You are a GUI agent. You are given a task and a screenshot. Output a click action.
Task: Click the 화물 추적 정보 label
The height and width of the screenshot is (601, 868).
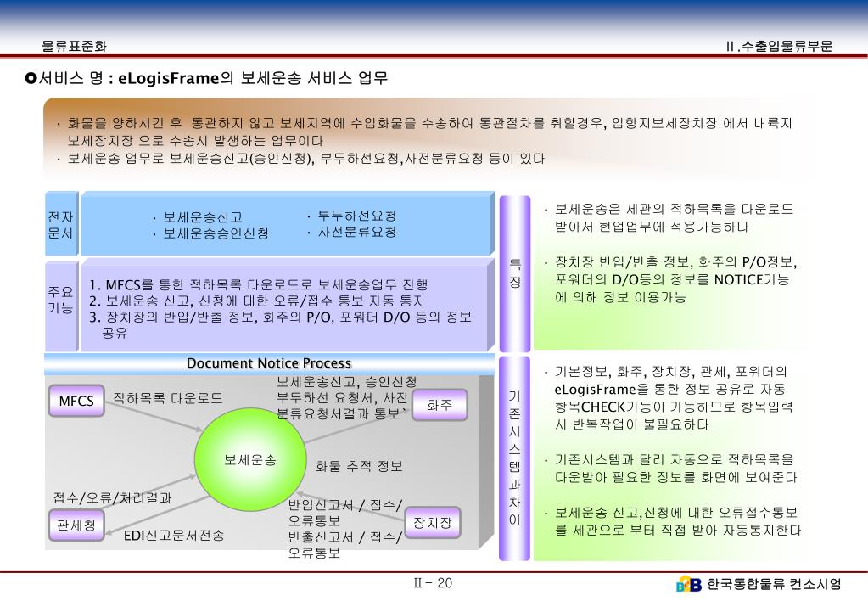(x=359, y=466)
